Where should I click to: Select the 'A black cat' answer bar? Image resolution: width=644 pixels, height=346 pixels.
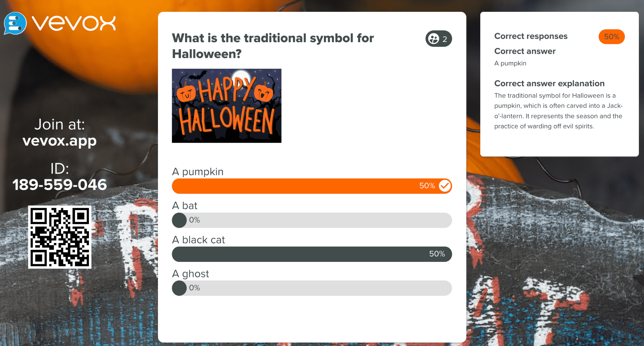tap(312, 254)
